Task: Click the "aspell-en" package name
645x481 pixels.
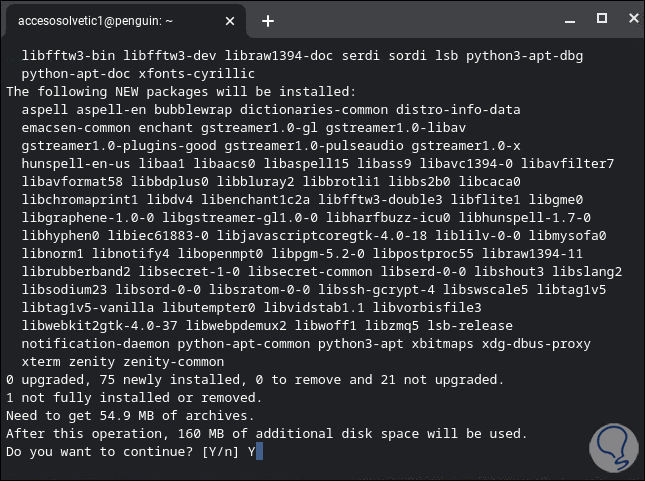Action: pos(116,109)
